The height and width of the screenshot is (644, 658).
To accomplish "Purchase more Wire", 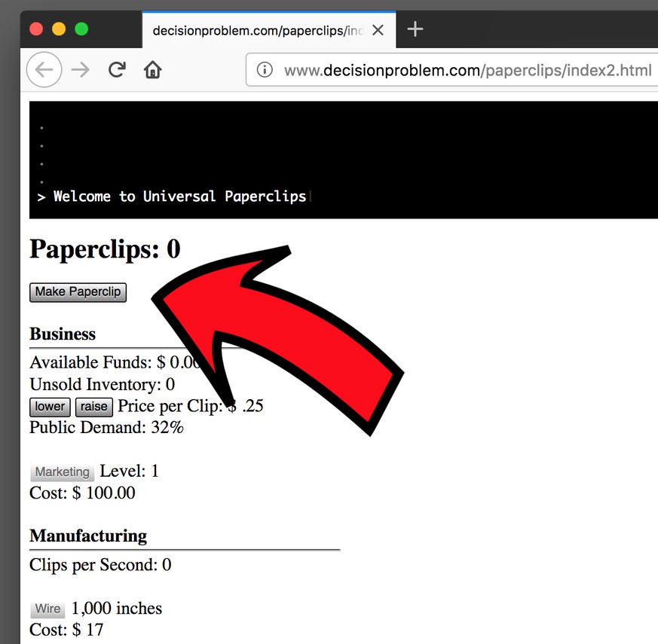I will coord(47,609).
